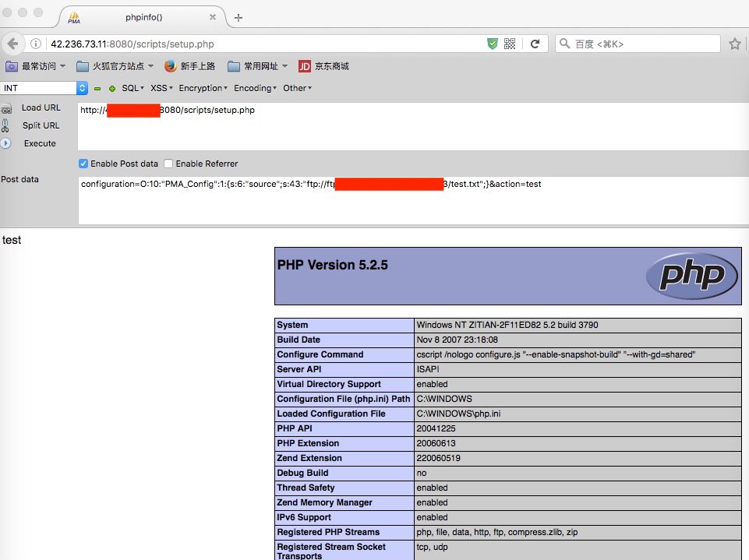
Task: Open the INT type dropdown
Action: (x=44, y=88)
